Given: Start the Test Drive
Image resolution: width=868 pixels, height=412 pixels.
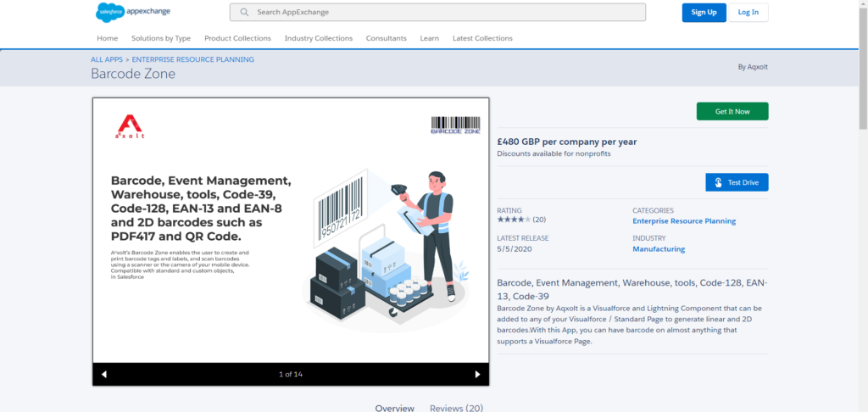Looking at the screenshot, I should 737,182.
